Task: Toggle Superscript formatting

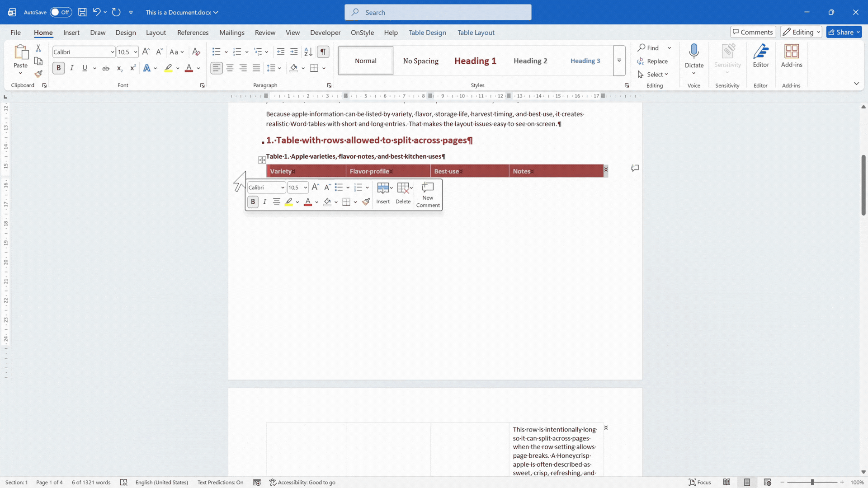Action: [x=132, y=68]
